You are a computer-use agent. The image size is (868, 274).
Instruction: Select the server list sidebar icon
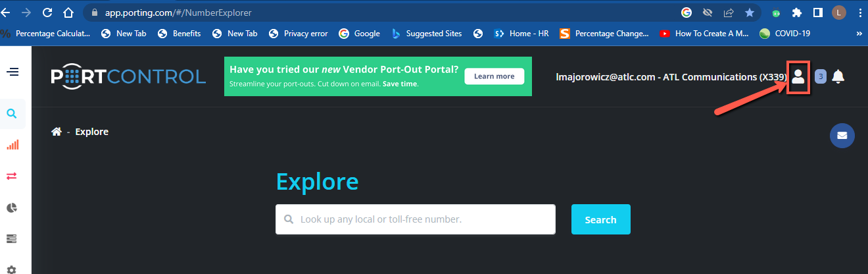coord(12,238)
